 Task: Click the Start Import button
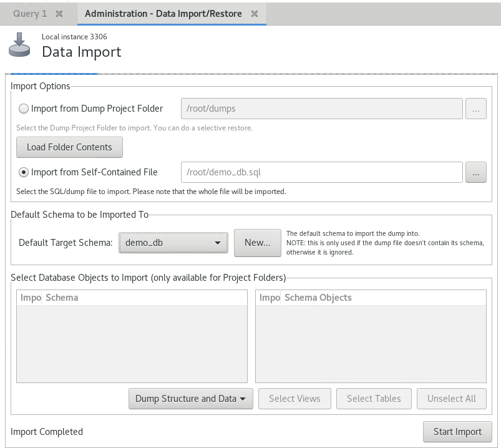[x=457, y=432]
